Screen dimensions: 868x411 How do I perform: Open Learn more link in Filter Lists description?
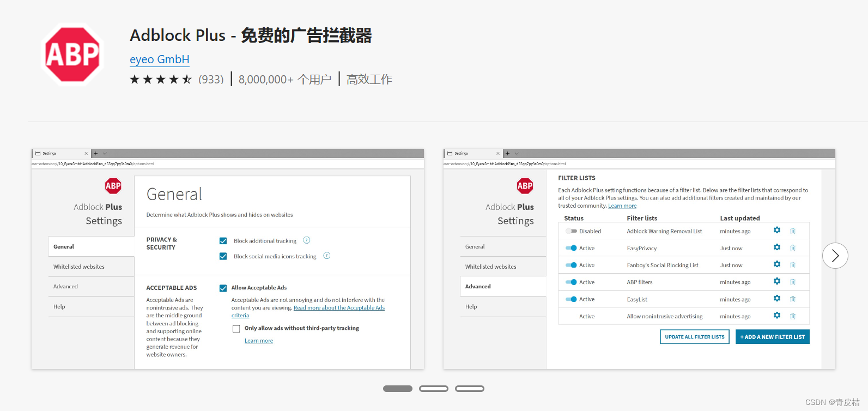pos(622,206)
